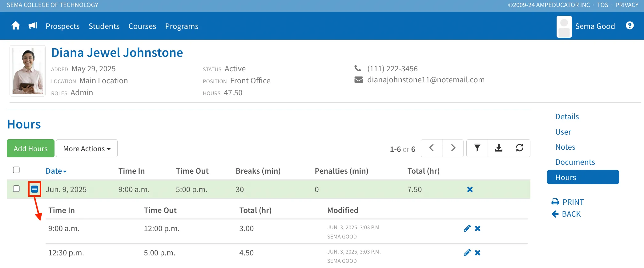
Task: Click the Sema Good account name
Action: pyautogui.click(x=595, y=26)
